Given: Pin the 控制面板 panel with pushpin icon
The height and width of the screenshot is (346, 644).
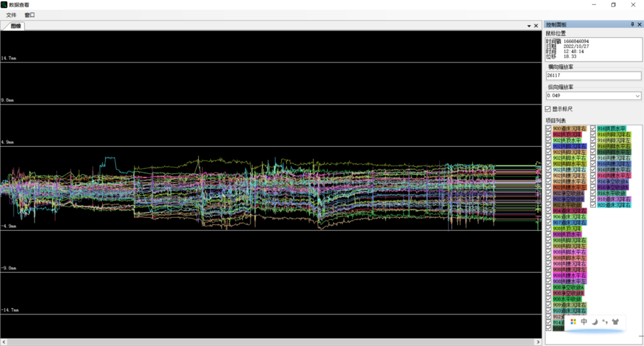Looking at the screenshot, I should click(x=633, y=24).
